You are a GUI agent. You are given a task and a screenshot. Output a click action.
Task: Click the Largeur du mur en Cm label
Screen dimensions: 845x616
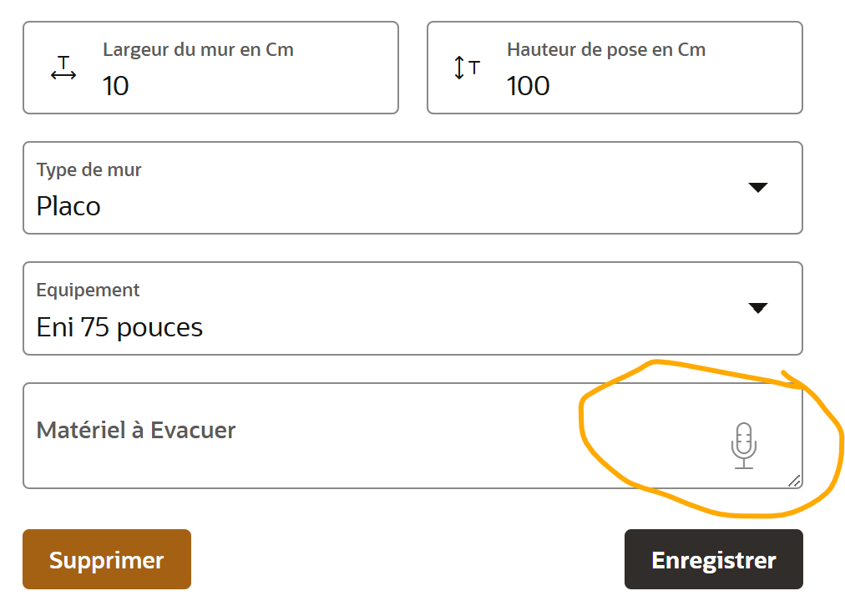pos(198,49)
